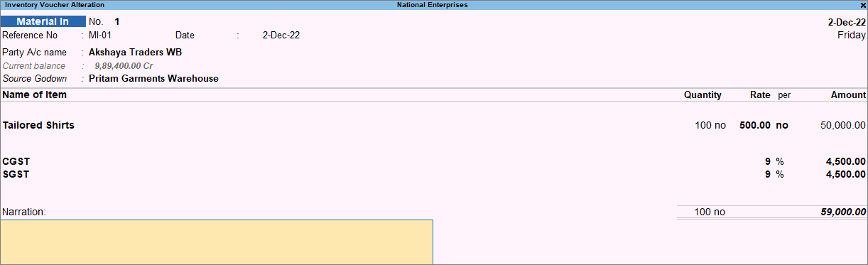Viewport: 868px width, 265px height.
Task: Select Source Godown Pritam Garments Warehouse
Action: (x=153, y=78)
